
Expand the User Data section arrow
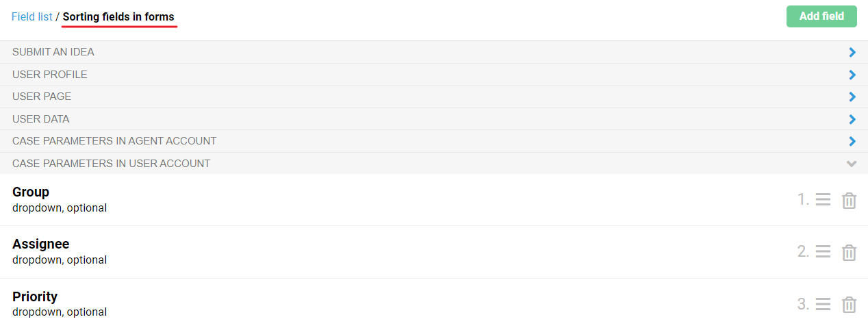click(x=852, y=119)
